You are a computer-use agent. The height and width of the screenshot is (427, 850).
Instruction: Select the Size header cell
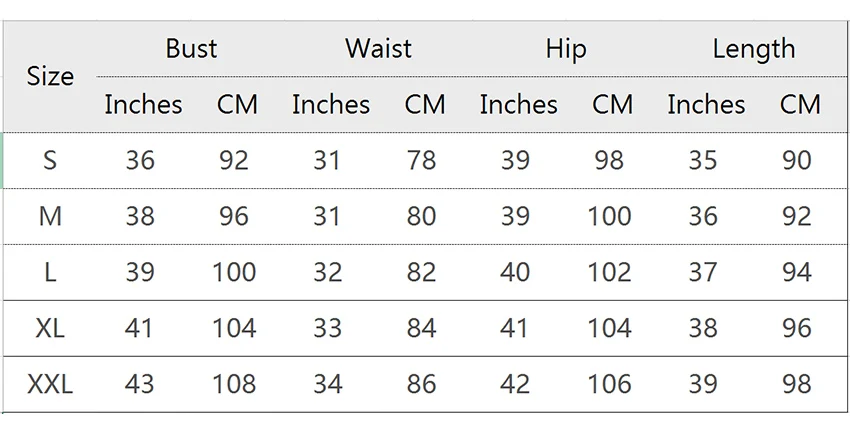click(50, 76)
